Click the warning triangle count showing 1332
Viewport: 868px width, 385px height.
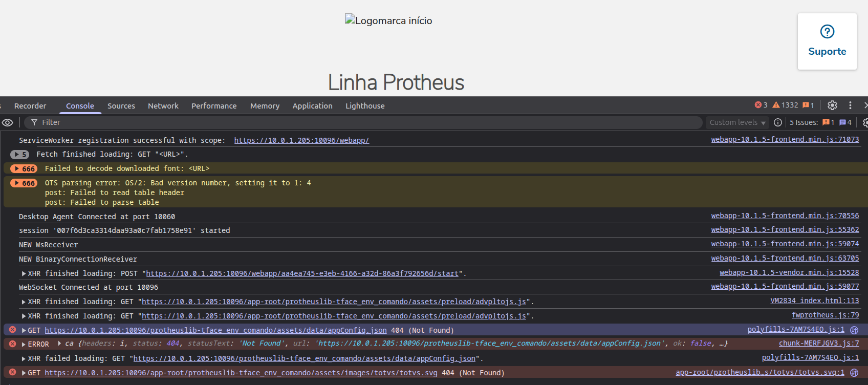coord(785,105)
